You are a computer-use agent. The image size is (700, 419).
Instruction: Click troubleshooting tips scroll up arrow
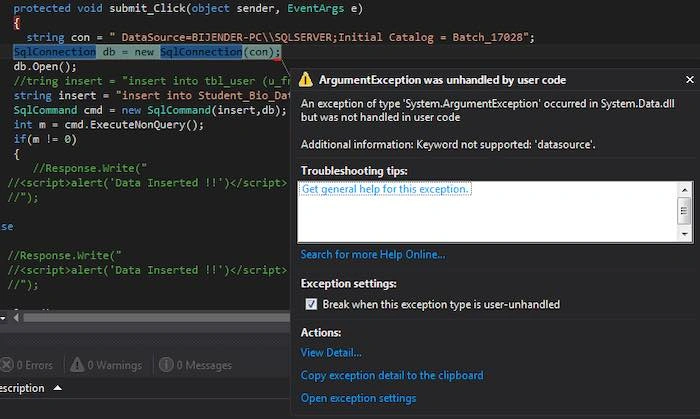684,190
